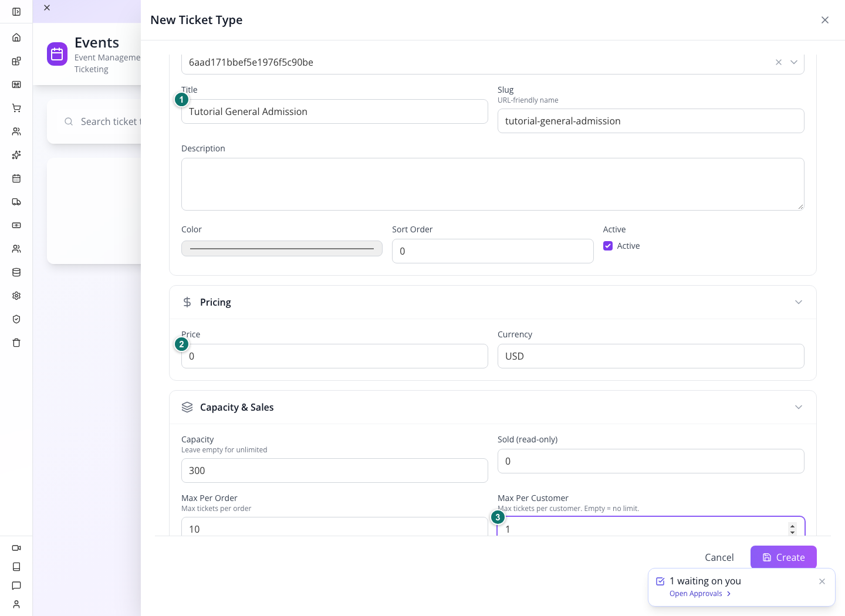This screenshot has width=845, height=616.
Task: Focus the Slug input field
Action: (x=651, y=121)
